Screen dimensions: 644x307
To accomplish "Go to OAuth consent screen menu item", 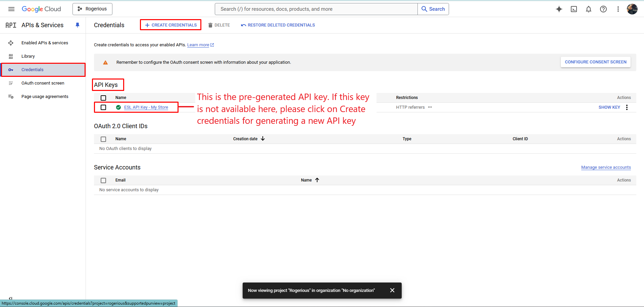I will pos(43,83).
